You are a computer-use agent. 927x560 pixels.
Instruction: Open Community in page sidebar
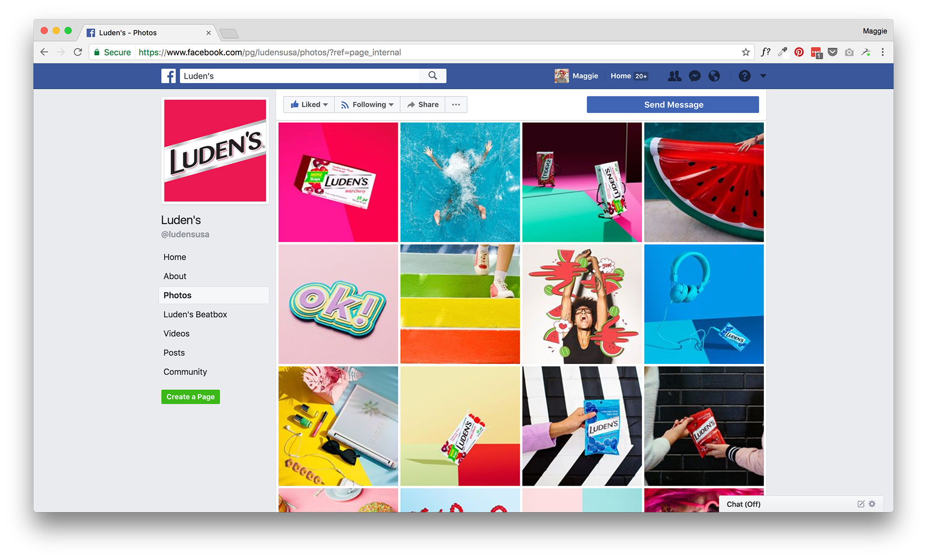point(185,372)
